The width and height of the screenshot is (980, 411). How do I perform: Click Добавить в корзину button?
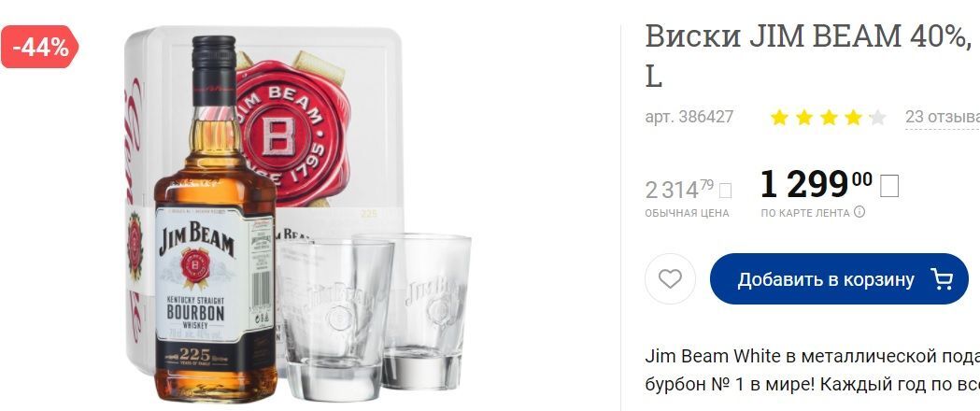[x=839, y=278]
